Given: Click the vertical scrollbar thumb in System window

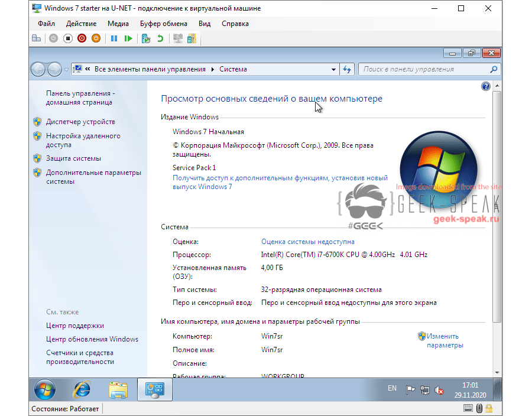Looking at the screenshot, I should [497, 206].
